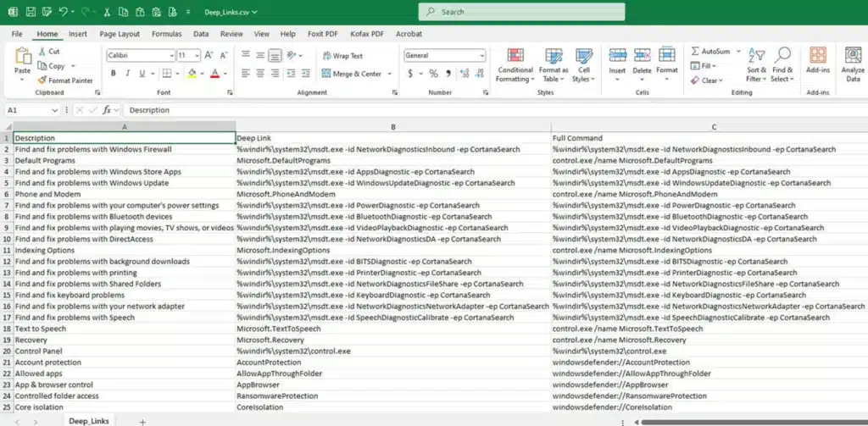868x426 pixels.
Task: Open Cell Styles gallery
Action: [x=584, y=66]
